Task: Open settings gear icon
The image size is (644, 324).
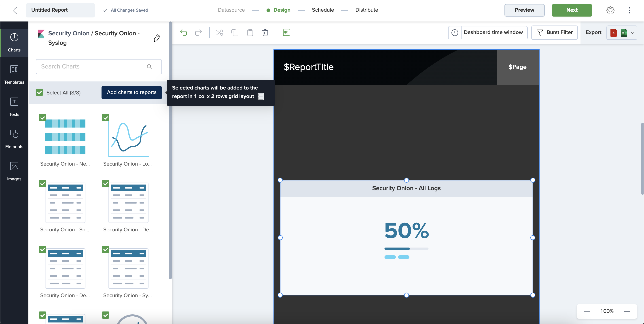Action: (610, 10)
